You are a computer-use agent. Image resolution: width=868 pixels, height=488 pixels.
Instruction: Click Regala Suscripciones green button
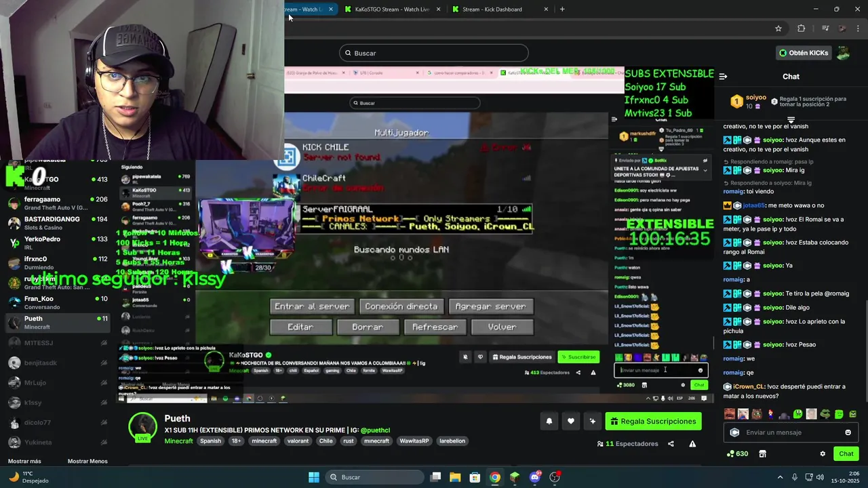[x=653, y=422]
